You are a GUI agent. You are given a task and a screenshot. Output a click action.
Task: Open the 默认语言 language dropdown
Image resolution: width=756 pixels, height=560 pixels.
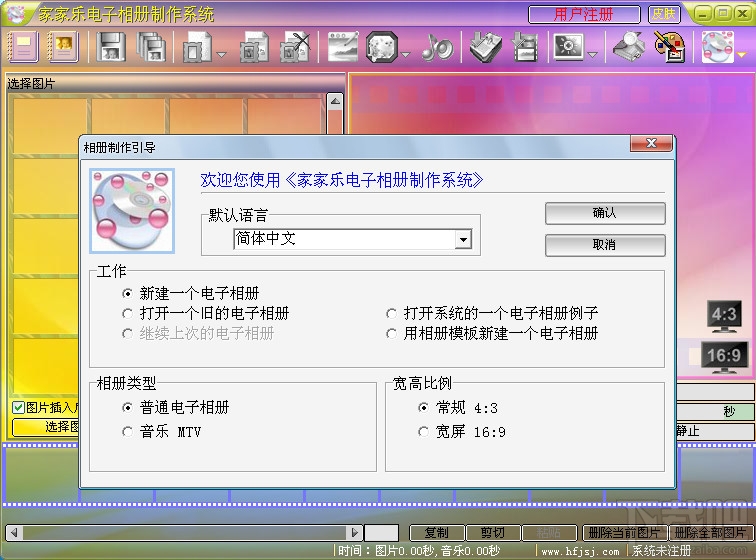click(x=463, y=239)
